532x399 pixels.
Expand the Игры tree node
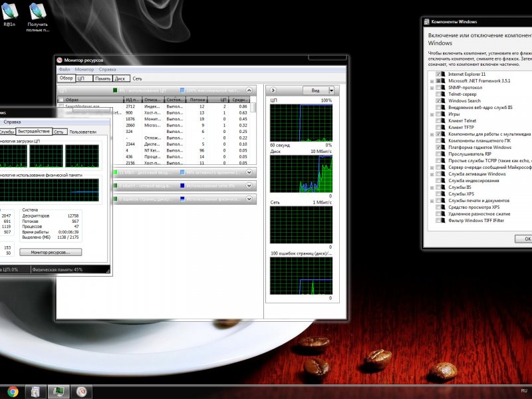(432, 114)
